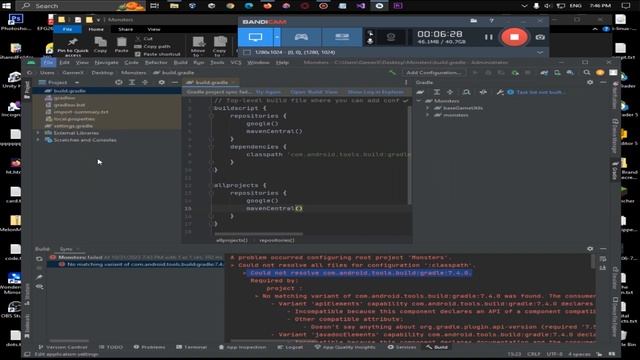
Task: Click allprojects{} breadcrumb in editor
Action: pos(231,240)
